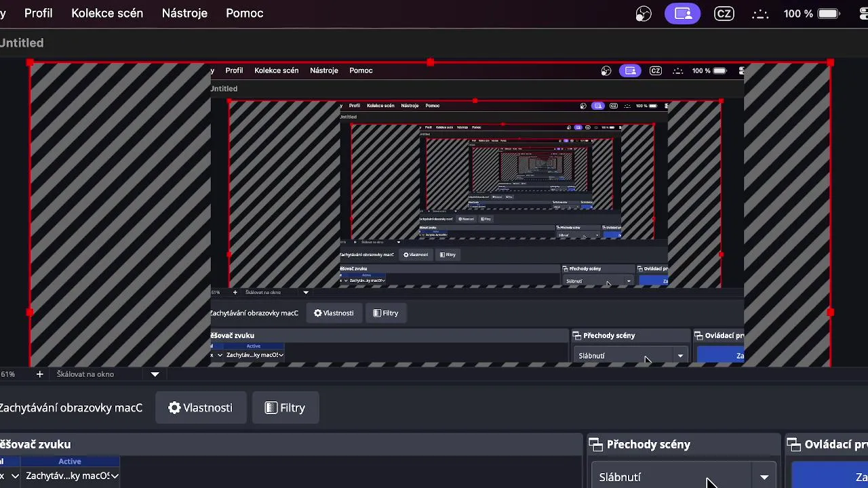This screenshot has height=488, width=868.
Task: Click the gear icon on the Vlastnosti button
Action: [x=174, y=408]
